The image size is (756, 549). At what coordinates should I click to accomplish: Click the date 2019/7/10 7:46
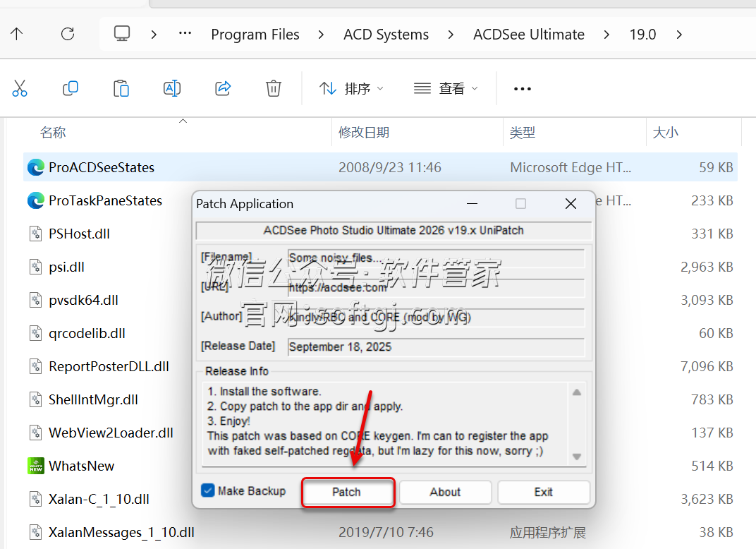click(386, 532)
